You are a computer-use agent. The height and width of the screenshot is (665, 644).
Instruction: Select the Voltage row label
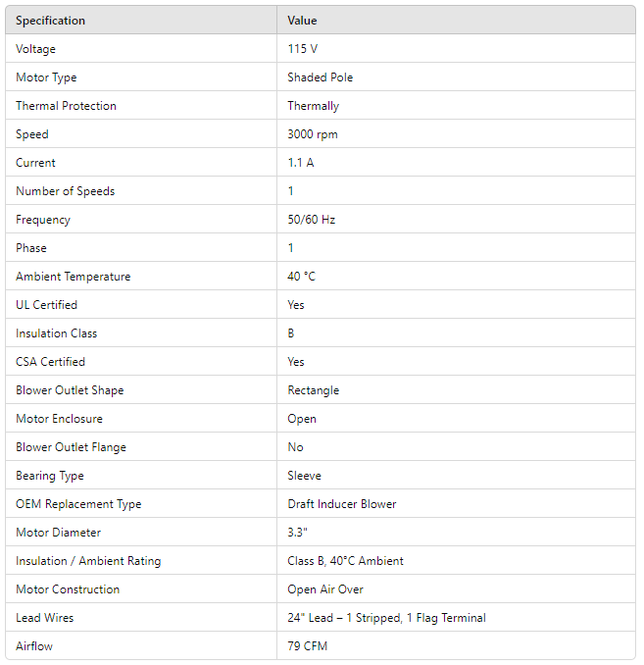(35, 49)
